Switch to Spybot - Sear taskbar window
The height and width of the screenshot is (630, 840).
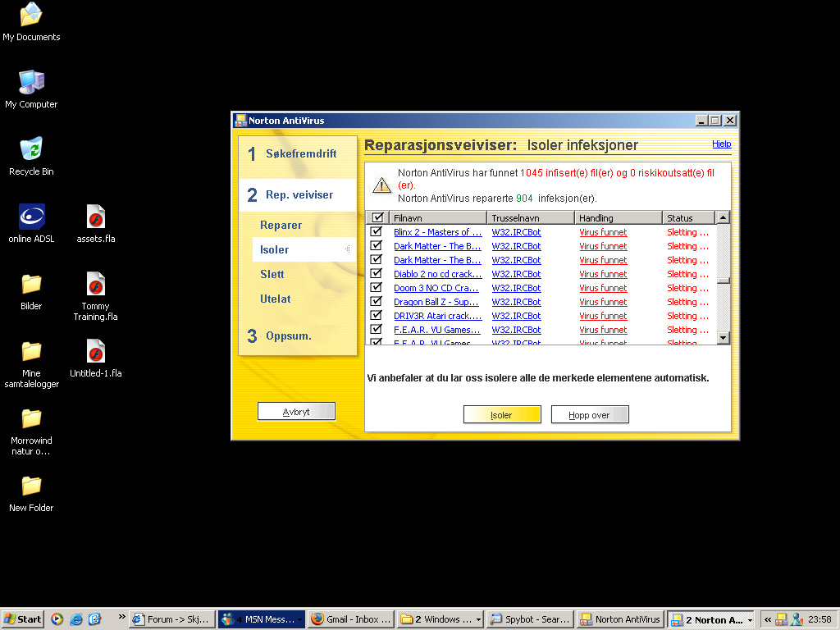(531, 619)
